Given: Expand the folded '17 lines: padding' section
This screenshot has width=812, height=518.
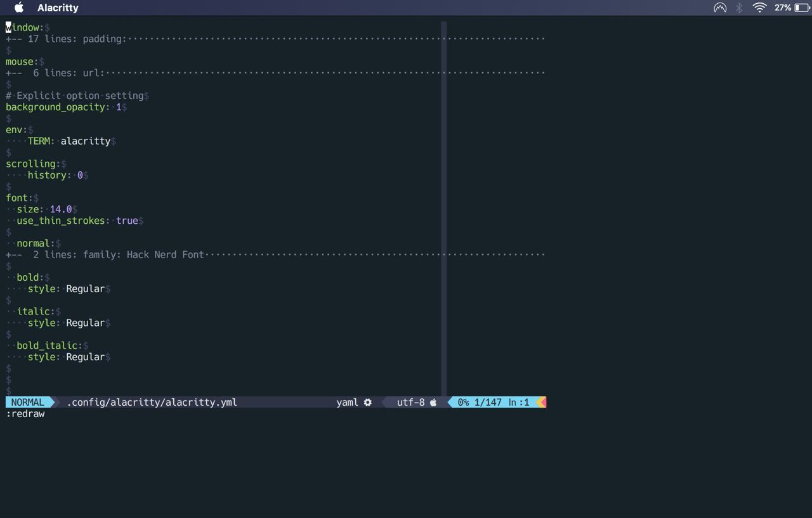Looking at the screenshot, I should pos(275,39).
